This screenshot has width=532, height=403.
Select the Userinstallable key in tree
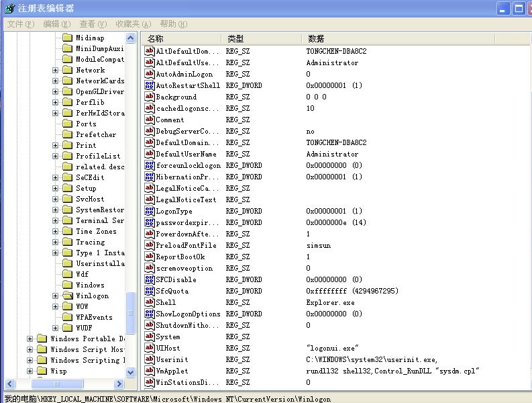click(100, 263)
